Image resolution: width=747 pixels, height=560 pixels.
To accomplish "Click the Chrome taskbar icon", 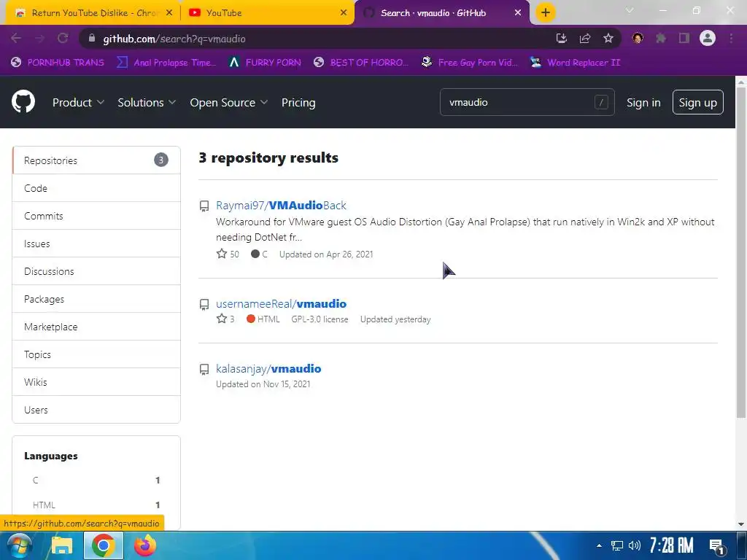I will coord(104,545).
